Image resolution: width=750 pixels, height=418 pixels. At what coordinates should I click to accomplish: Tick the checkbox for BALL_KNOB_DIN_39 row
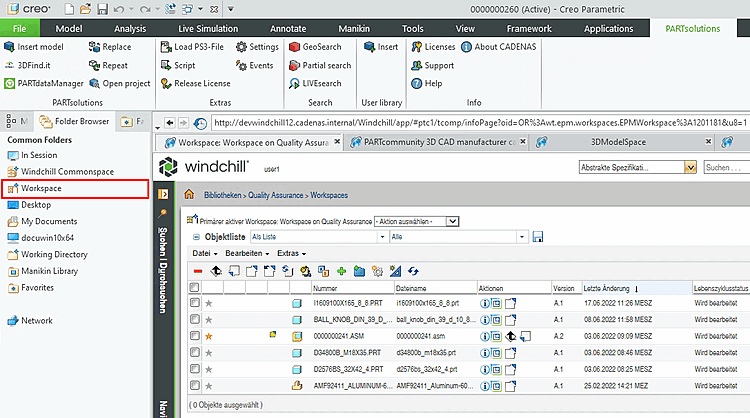pyautogui.click(x=195, y=318)
